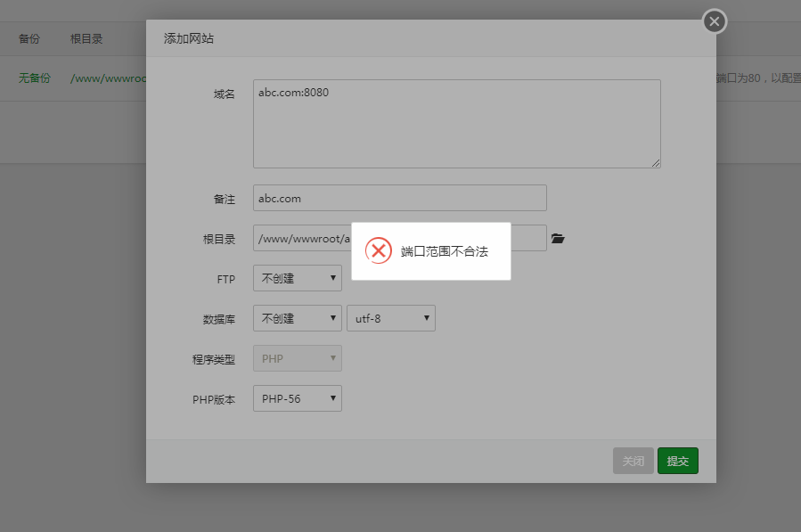
Task: Close the Add Website dialog with X icon
Action: coord(714,21)
